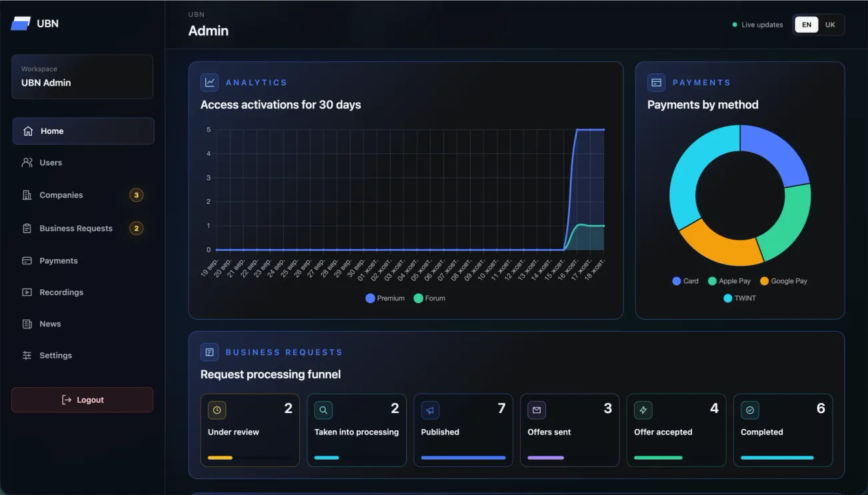868x495 pixels.
Task: Toggle Google Pay in payments legend
Action: click(783, 281)
